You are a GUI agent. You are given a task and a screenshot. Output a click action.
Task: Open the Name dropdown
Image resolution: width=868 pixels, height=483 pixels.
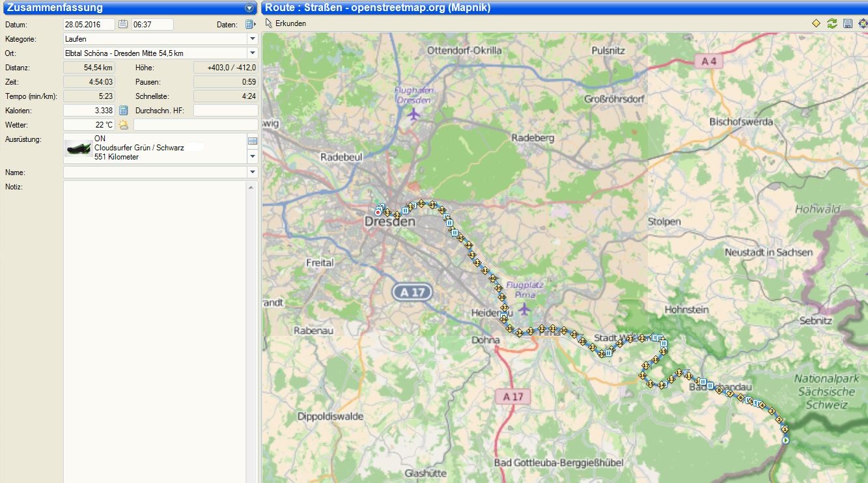(253, 172)
